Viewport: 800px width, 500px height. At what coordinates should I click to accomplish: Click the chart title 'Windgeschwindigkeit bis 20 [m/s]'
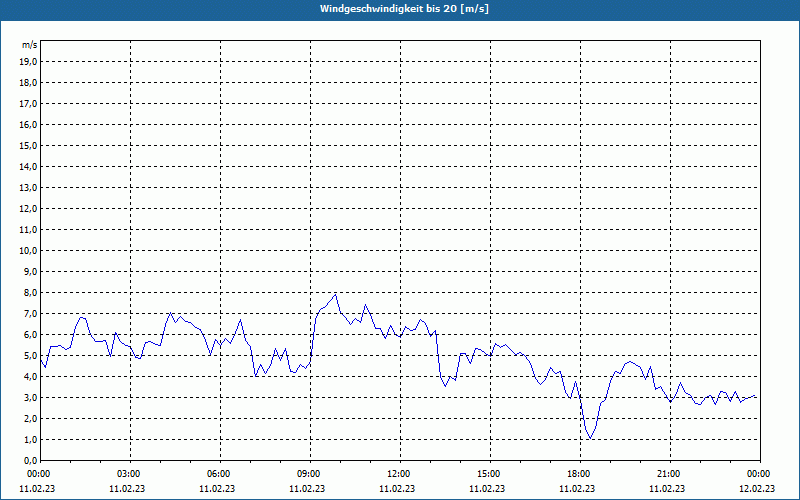[404, 9]
